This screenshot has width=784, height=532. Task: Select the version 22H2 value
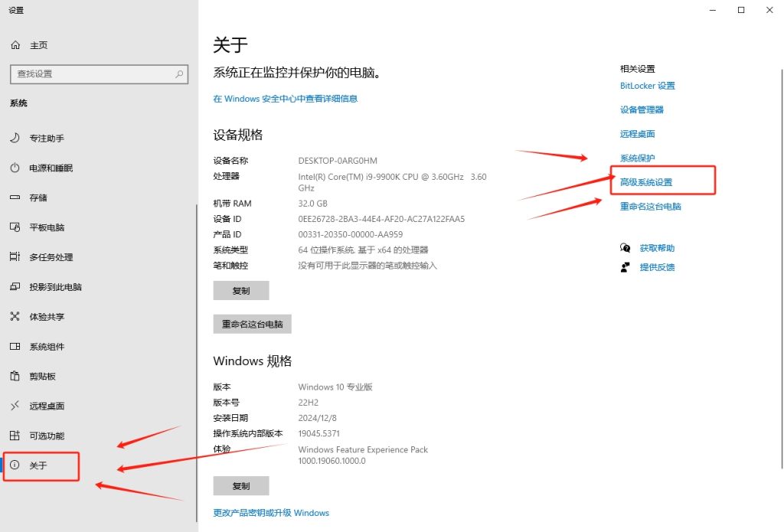pyautogui.click(x=308, y=403)
